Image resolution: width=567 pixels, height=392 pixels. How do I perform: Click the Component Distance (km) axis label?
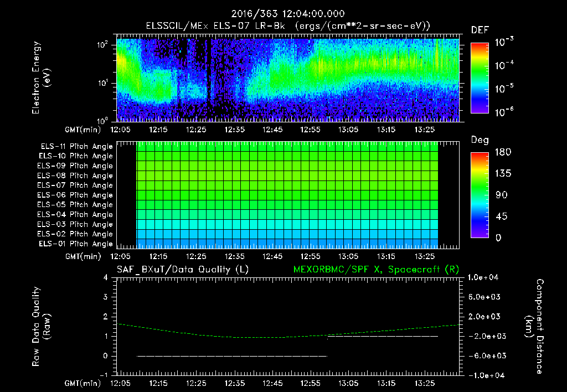click(534, 326)
